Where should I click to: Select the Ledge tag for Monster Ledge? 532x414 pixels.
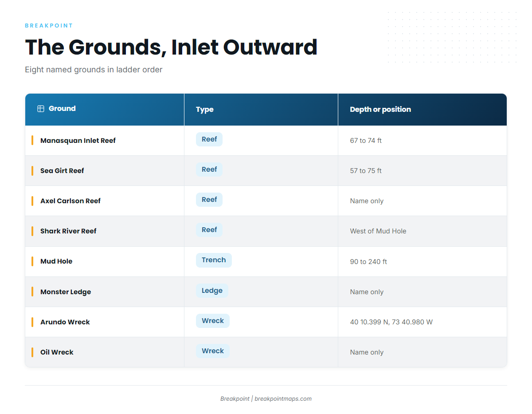coord(212,291)
